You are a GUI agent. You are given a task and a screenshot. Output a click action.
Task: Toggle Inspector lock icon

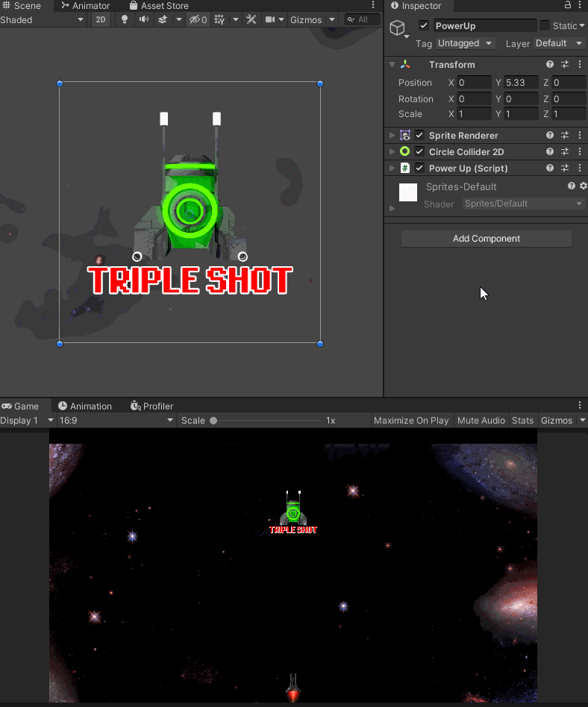pyautogui.click(x=568, y=5)
